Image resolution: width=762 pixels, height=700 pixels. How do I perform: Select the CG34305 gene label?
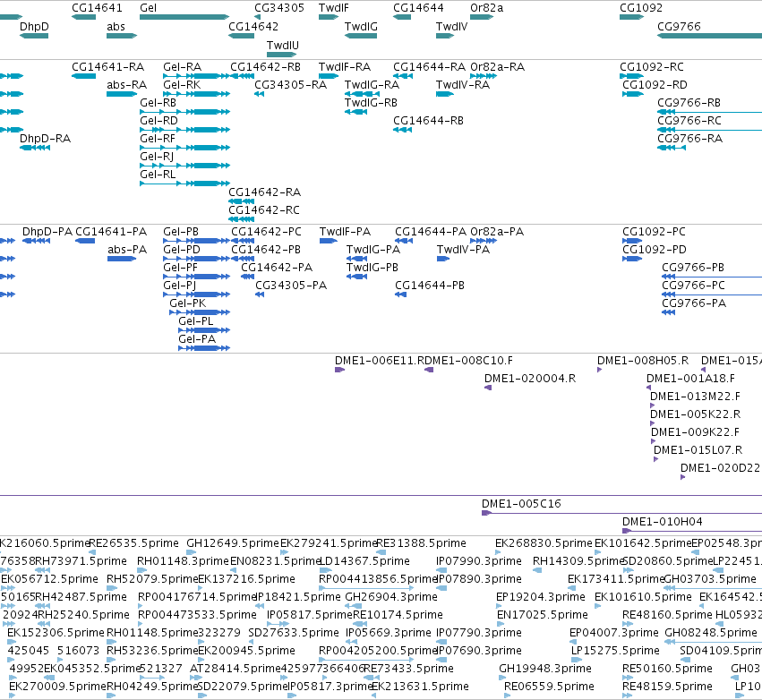coord(279,8)
